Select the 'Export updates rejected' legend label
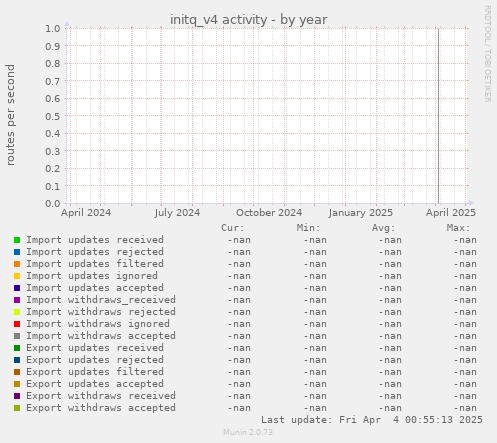 point(95,360)
